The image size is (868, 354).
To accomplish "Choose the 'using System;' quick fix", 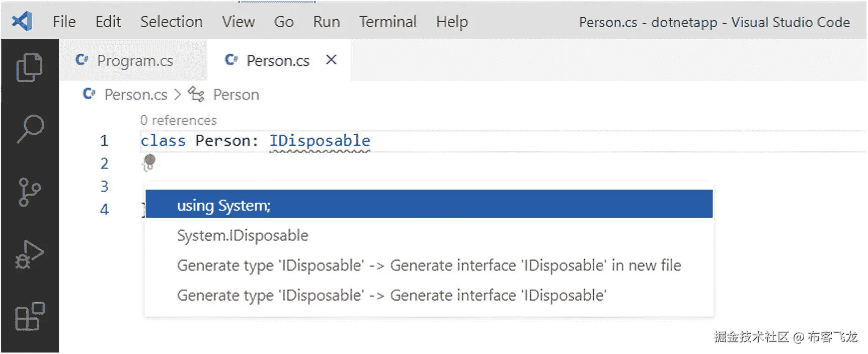I will click(224, 205).
